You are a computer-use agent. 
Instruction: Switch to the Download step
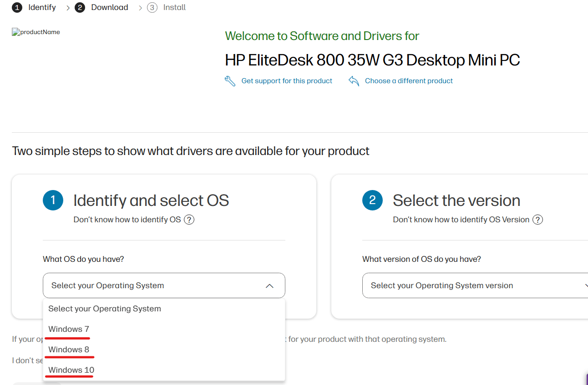[x=109, y=7]
